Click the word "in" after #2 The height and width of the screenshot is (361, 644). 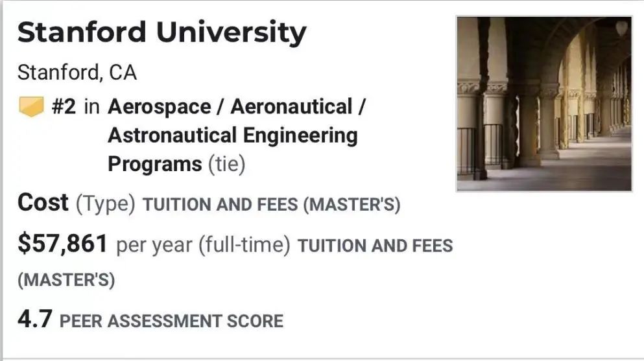[x=91, y=106]
